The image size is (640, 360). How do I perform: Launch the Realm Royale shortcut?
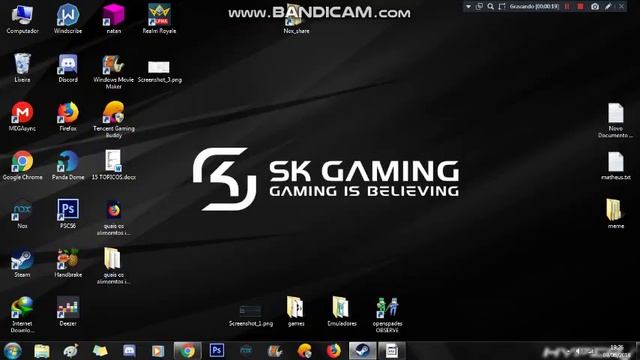tap(159, 19)
